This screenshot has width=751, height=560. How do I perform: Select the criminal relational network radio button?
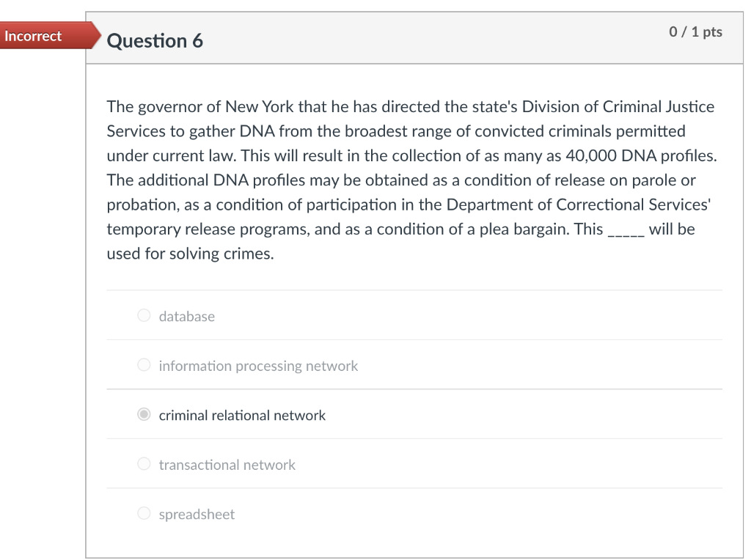tap(144, 414)
